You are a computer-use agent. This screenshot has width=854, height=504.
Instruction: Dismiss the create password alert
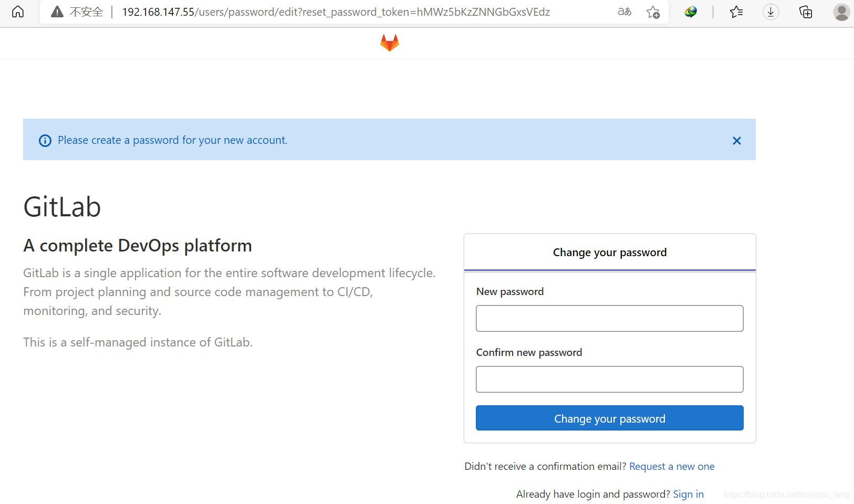click(737, 141)
